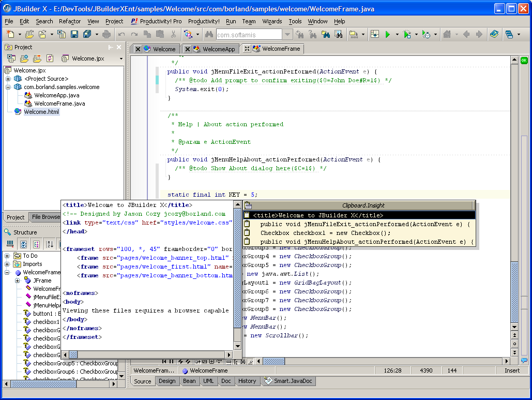Click the Undo arrow icon

[x=121, y=35]
